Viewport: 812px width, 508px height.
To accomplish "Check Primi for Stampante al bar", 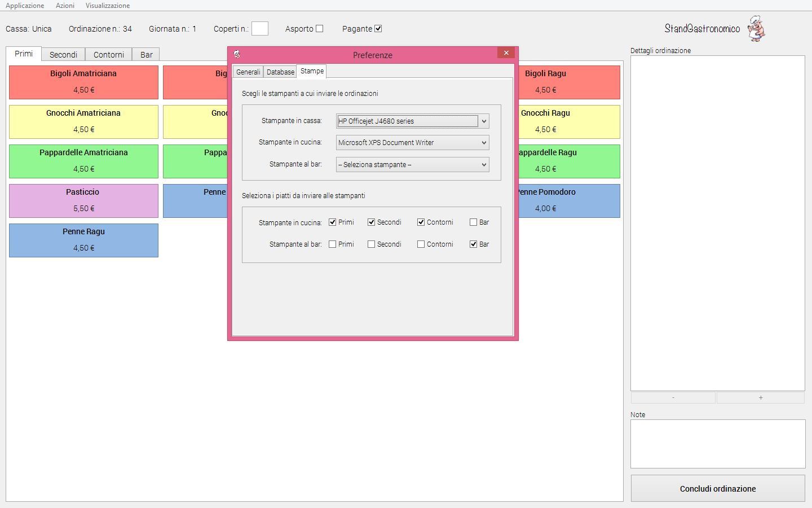I will click(x=333, y=244).
